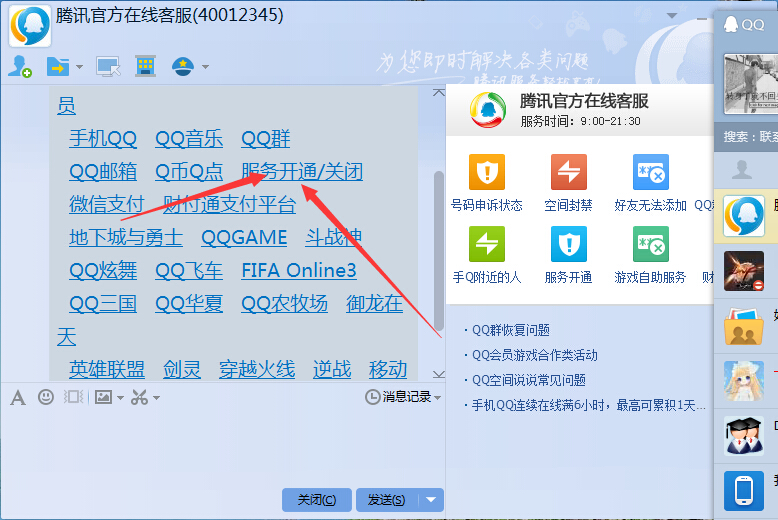Click the screenshot scissors icon

tap(139, 397)
